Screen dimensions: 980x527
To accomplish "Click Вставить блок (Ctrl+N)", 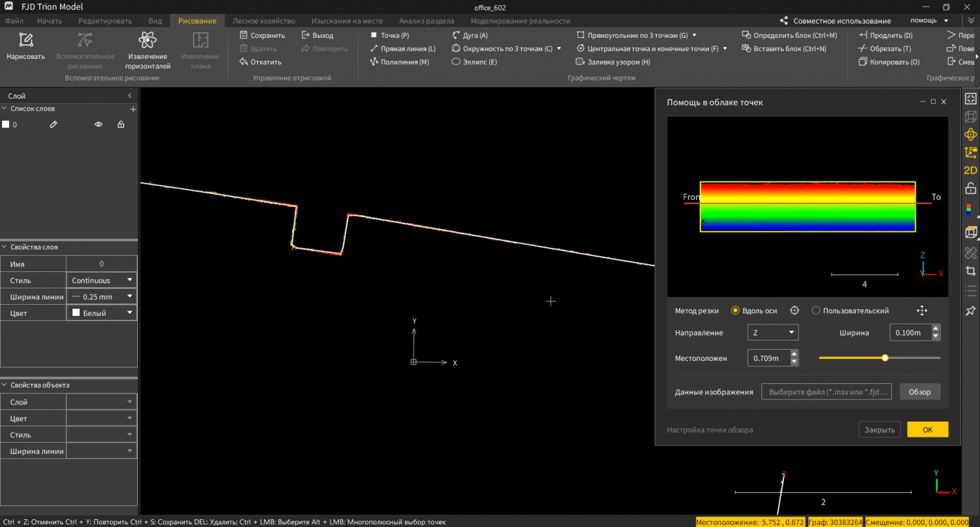I will 784,48.
